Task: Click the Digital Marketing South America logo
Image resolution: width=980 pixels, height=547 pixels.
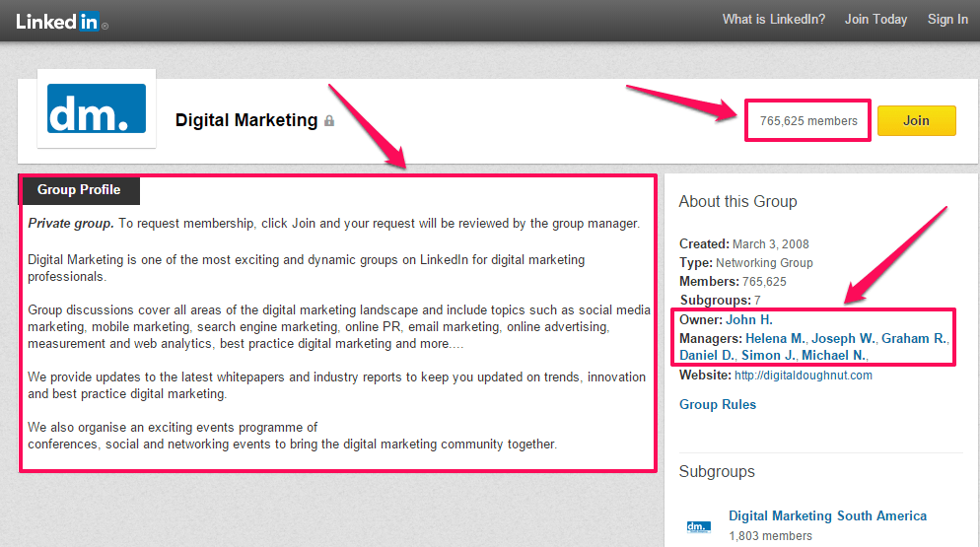Action: click(699, 526)
